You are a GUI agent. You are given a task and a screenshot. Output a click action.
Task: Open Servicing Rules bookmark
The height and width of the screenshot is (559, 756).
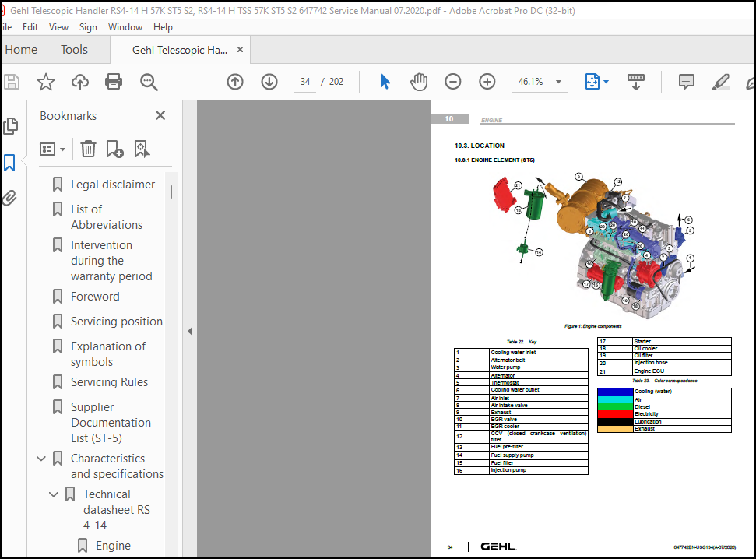click(109, 382)
